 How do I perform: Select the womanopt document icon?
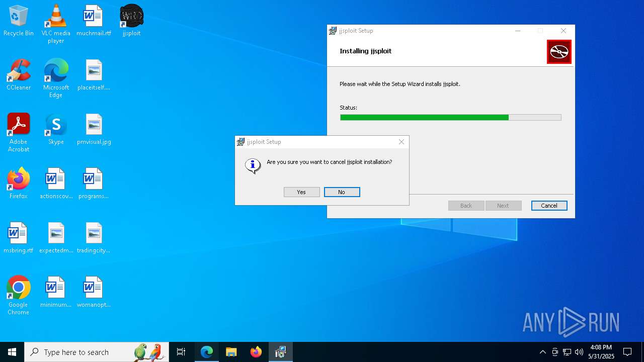94,292
